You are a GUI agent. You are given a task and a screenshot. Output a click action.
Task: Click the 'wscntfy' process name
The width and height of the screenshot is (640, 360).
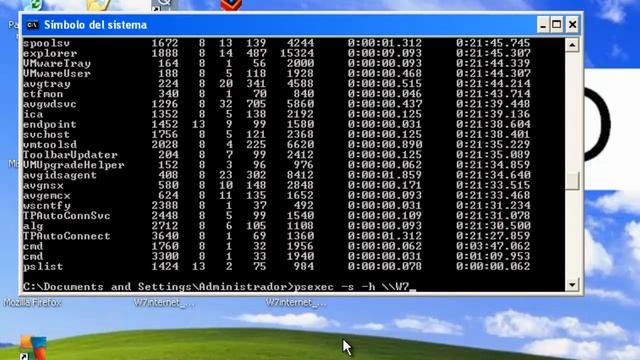tap(47, 205)
